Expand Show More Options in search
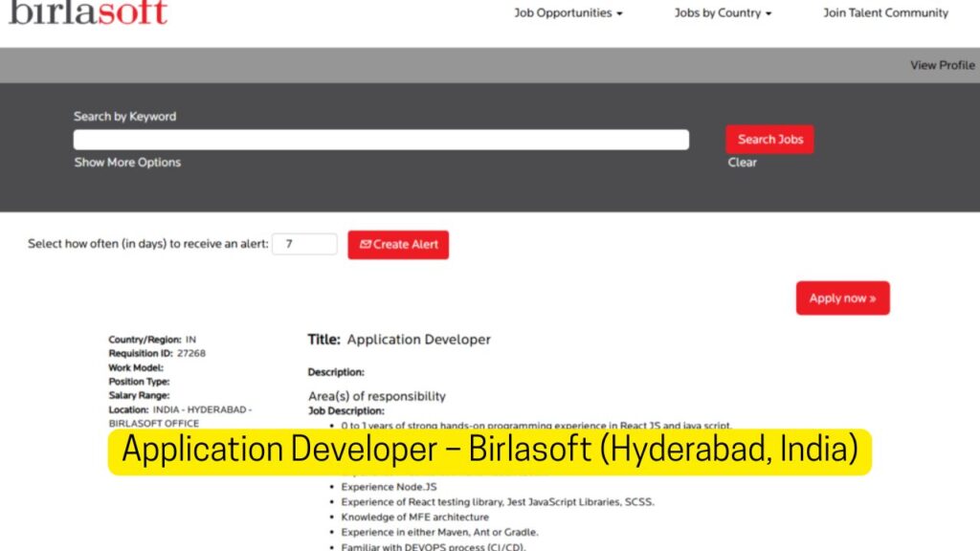The image size is (980, 551). click(x=127, y=163)
